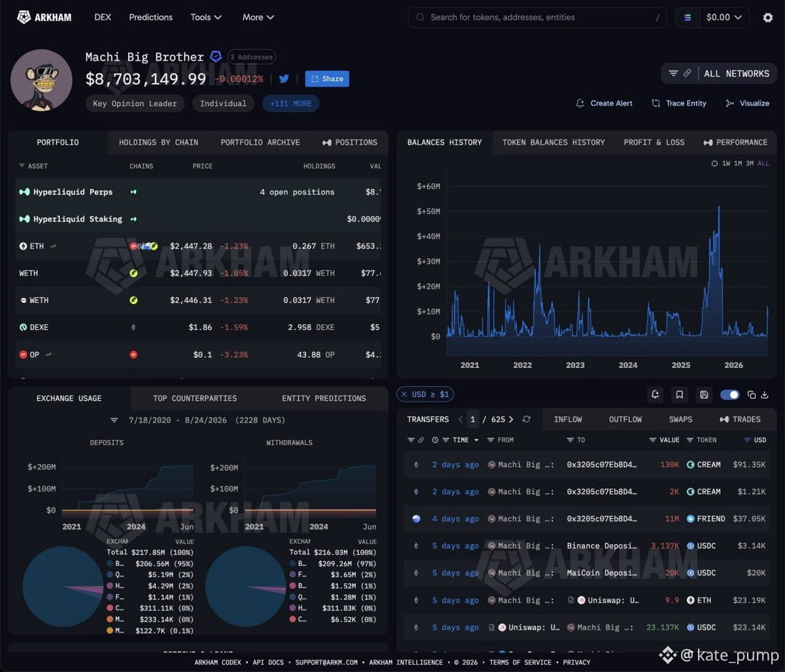Open Predictions in the top navigation
The width and height of the screenshot is (785, 672).
151,17
